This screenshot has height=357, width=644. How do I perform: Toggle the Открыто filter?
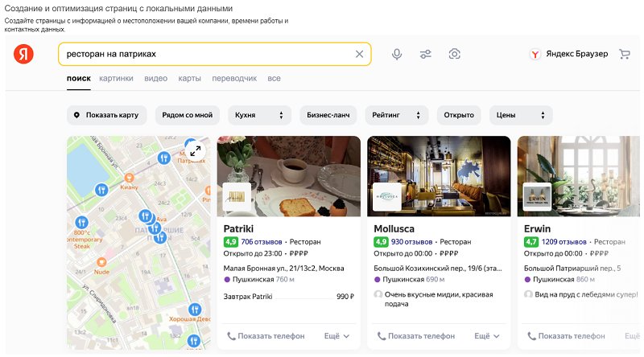459,115
